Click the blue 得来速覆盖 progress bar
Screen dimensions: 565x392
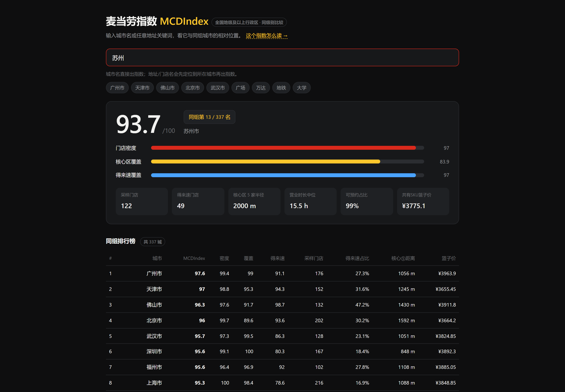287,175
